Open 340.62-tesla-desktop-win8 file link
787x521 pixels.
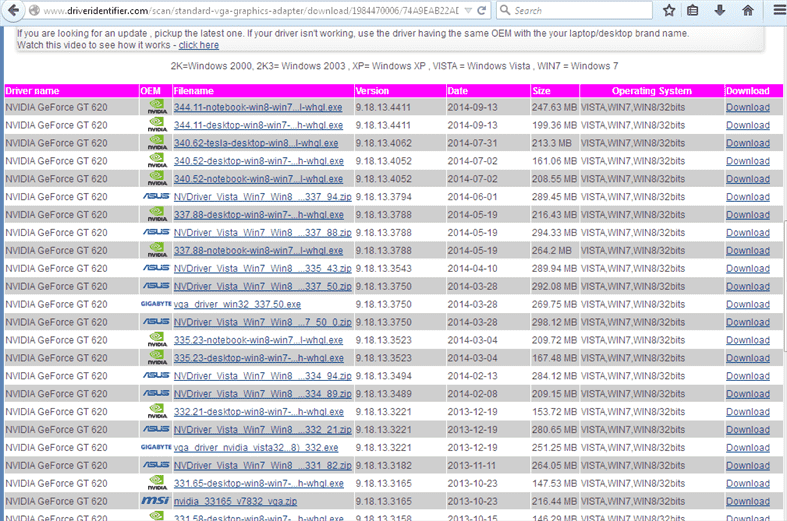tap(256, 144)
